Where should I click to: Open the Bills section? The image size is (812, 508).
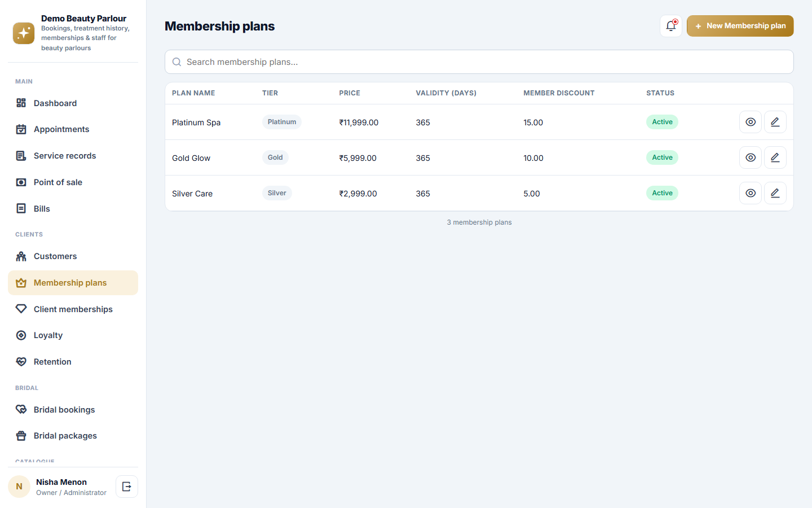(73, 208)
